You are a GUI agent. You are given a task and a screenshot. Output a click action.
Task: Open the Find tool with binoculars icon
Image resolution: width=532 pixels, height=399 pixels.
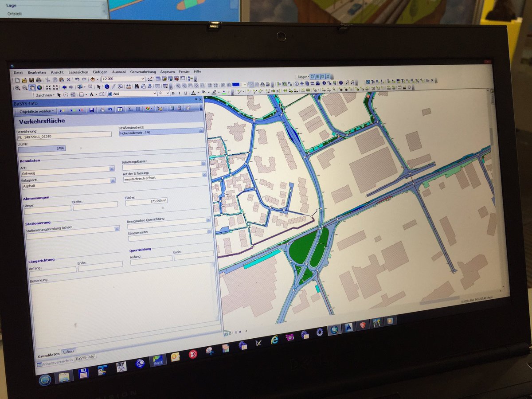pos(137,86)
